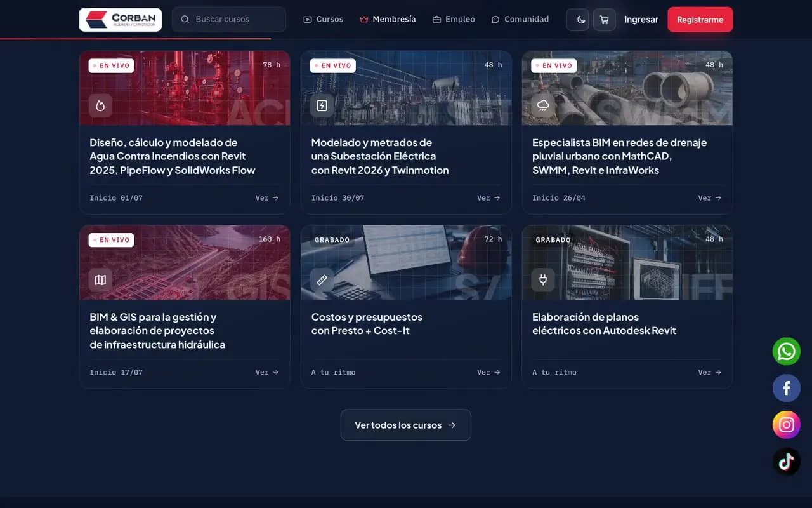Click Ver on planos eléctricos card
Screen dimensions: 812x508
point(710,373)
